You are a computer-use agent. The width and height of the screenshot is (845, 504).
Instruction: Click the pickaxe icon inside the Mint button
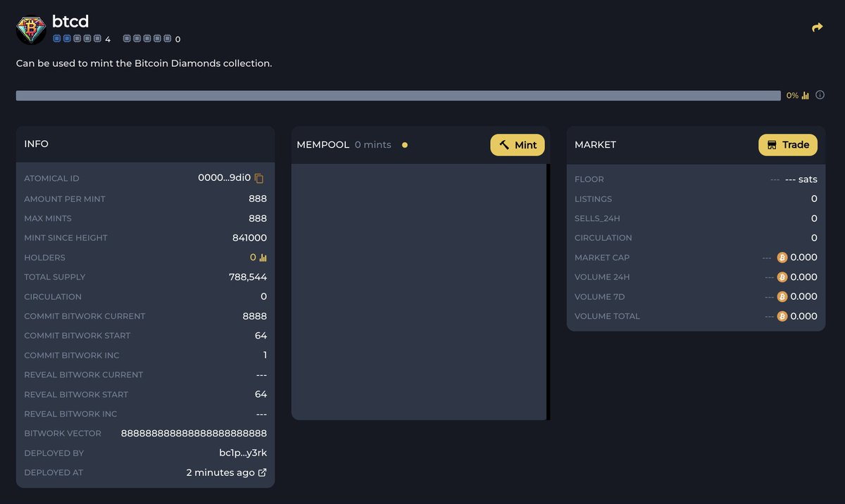(x=504, y=144)
